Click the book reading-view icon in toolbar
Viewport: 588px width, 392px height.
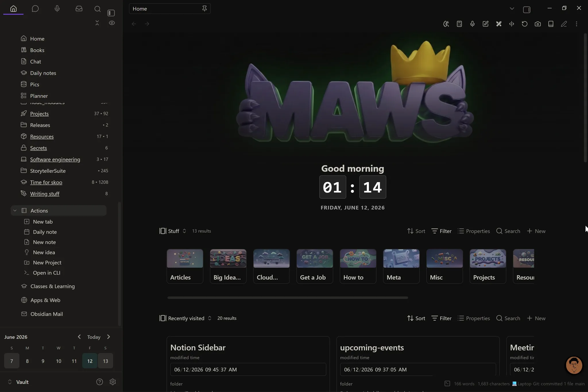(551, 24)
